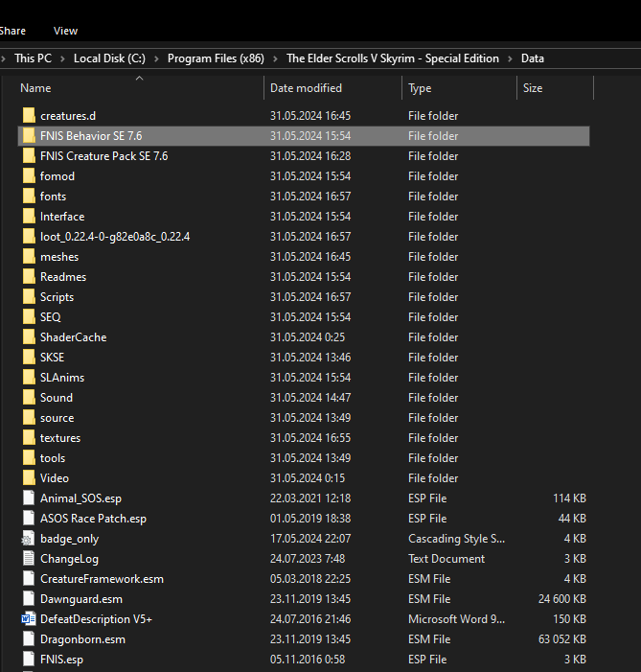Sort by Date modified column
641x672 pixels.
306,88
